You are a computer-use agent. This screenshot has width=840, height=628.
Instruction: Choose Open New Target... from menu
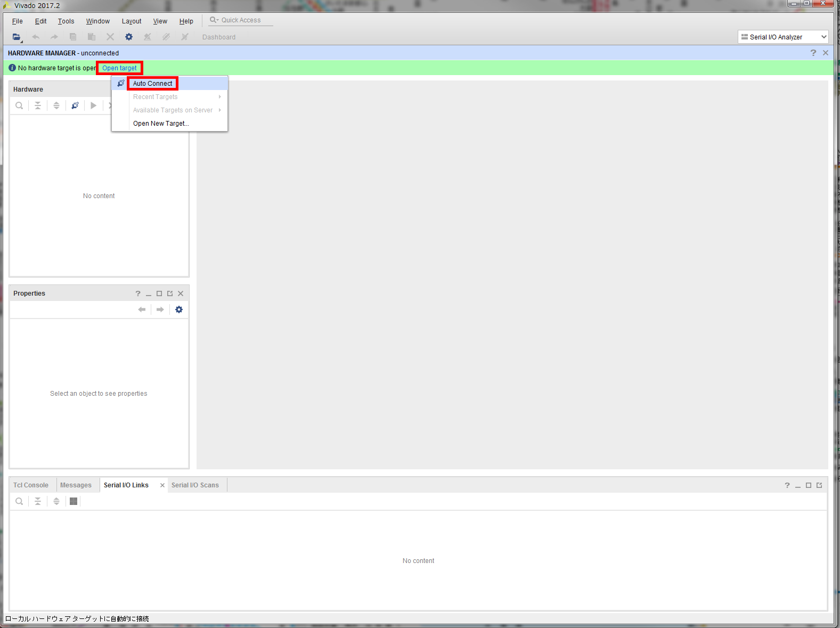point(170,124)
